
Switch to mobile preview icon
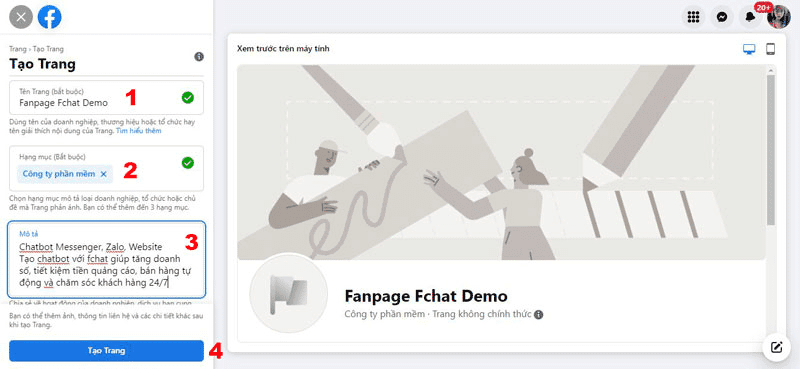770,49
